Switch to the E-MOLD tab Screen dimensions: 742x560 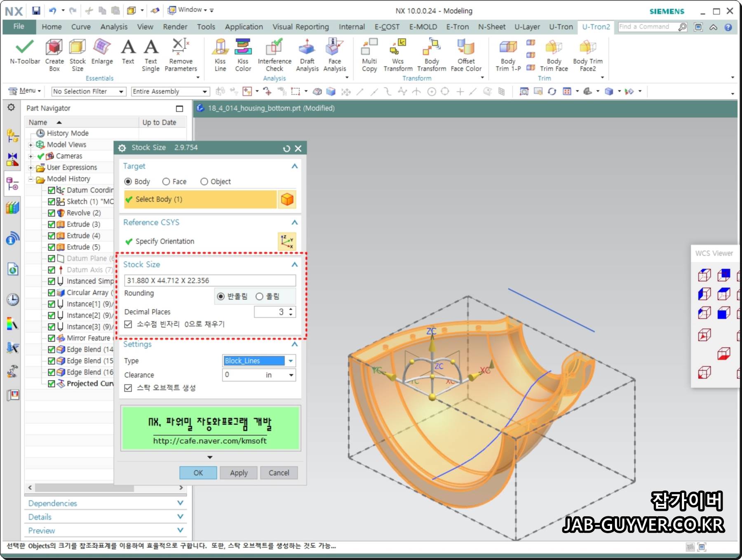tap(423, 27)
